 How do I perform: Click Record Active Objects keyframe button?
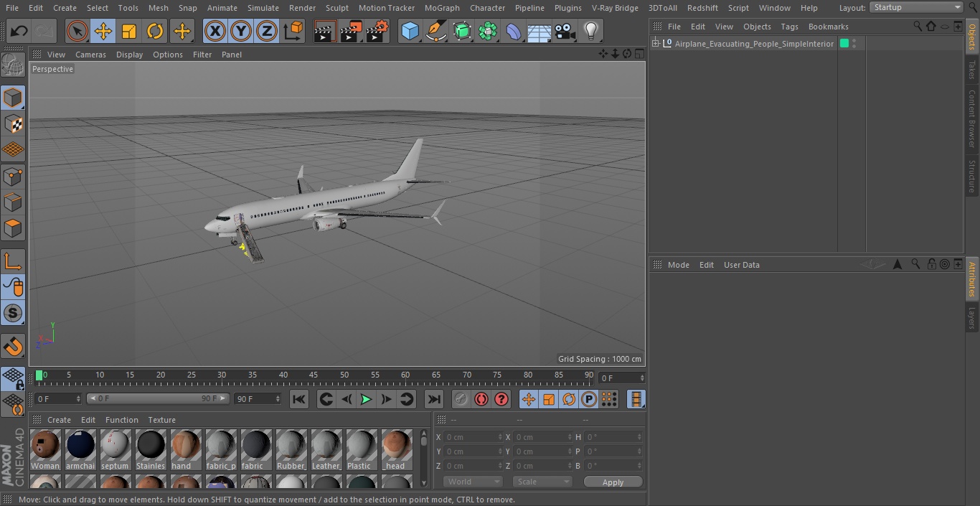pos(461,399)
